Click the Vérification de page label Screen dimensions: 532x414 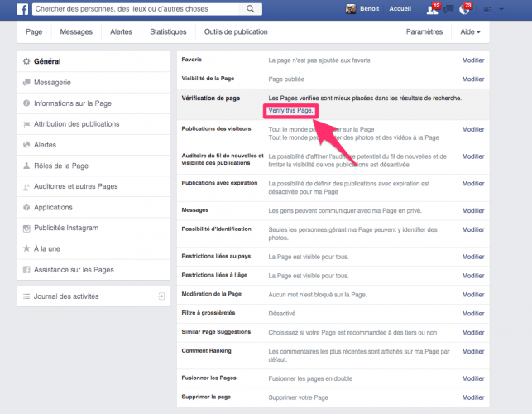click(211, 99)
